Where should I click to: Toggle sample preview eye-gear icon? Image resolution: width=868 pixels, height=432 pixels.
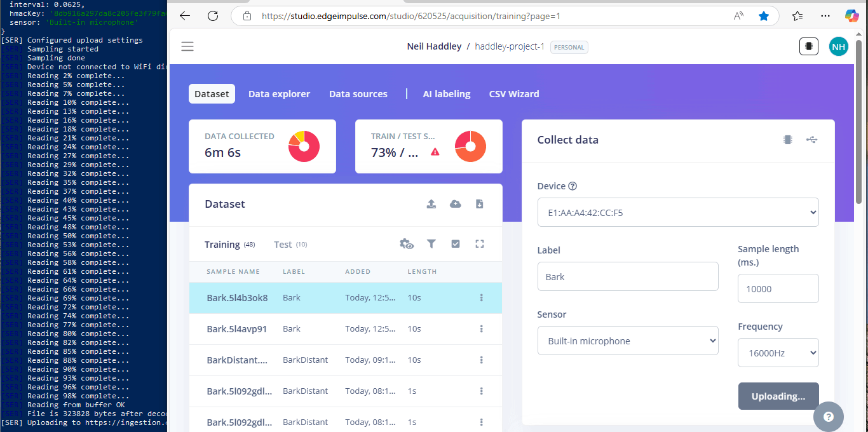point(407,244)
